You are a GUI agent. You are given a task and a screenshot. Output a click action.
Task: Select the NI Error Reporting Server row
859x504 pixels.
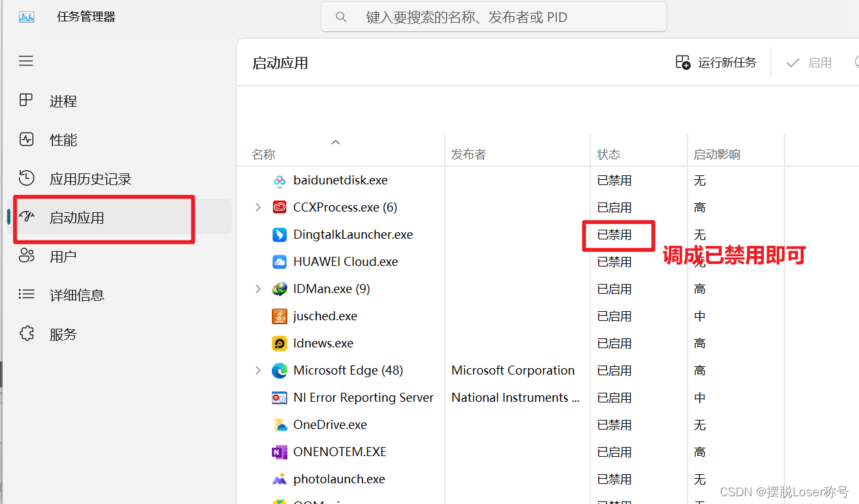click(548, 398)
